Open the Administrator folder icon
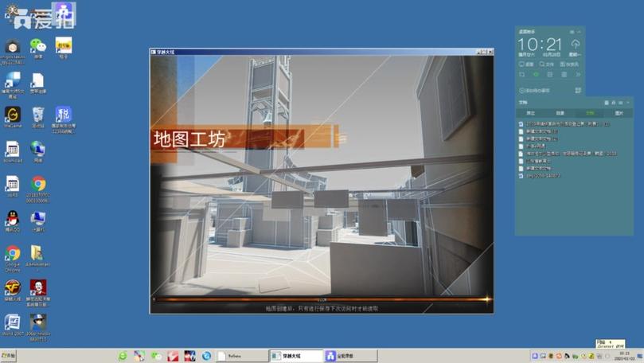The width and height of the screenshot is (644, 363). 37,256
